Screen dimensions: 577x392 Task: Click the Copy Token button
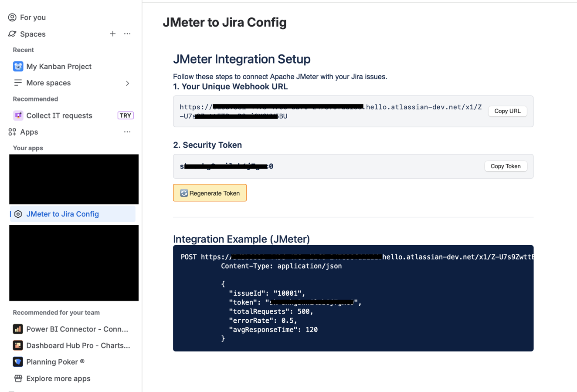[506, 166]
